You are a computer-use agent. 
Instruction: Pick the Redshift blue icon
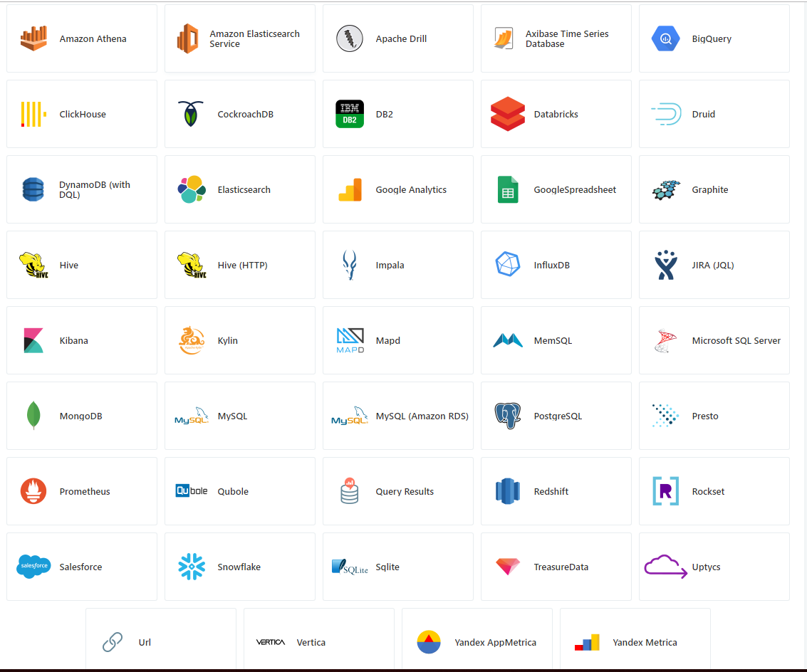coord(507,491)
